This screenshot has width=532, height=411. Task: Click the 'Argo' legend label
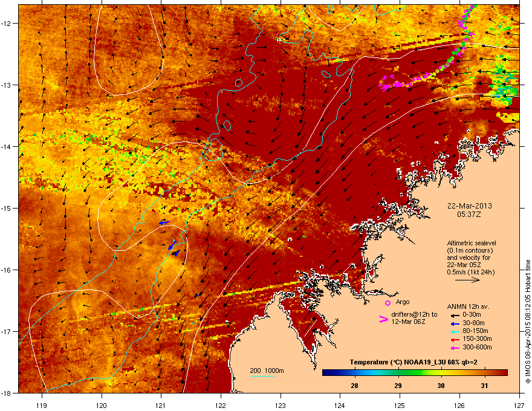tap(403, 302)
